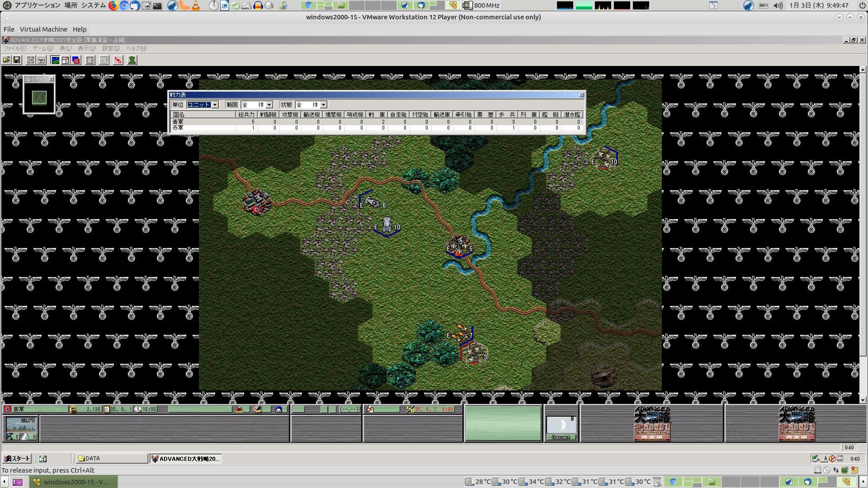868x488 pixels.
Task: Click the red END turn toolbar icon
Action: 118,60
